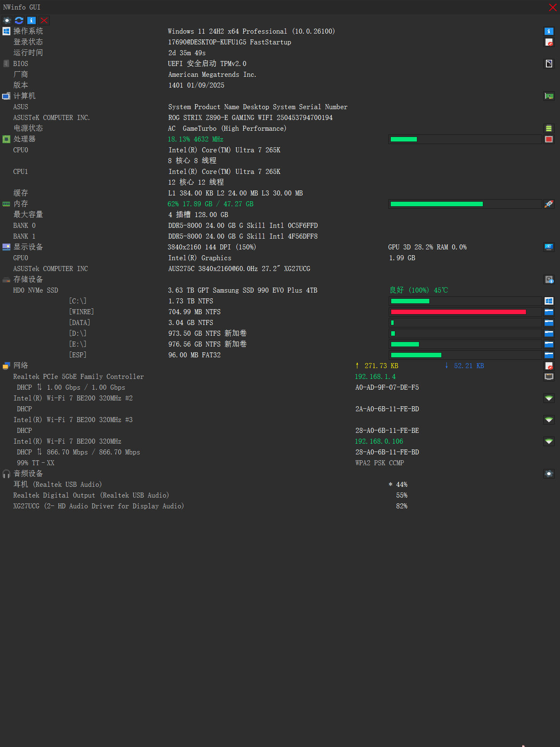The height and width of the screenshot is (747, 560).
Task: Click the red X toolbar icon
Action: tap(44, 20)
